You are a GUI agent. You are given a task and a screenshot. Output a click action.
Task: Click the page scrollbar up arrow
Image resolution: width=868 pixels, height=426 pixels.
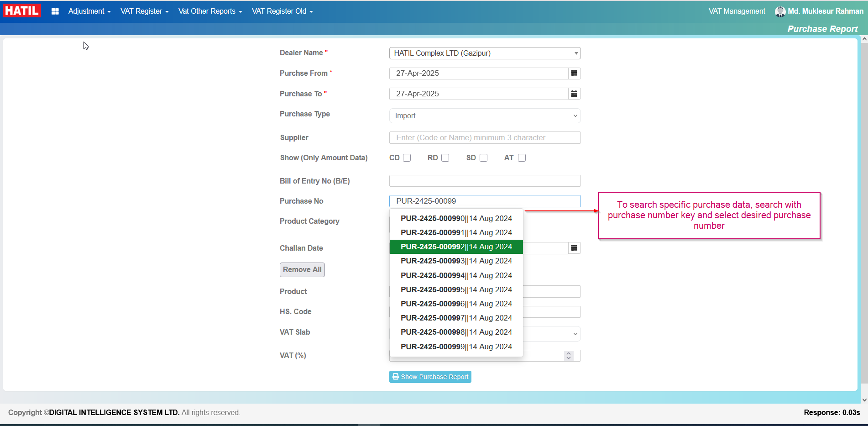tap(864, 39)
